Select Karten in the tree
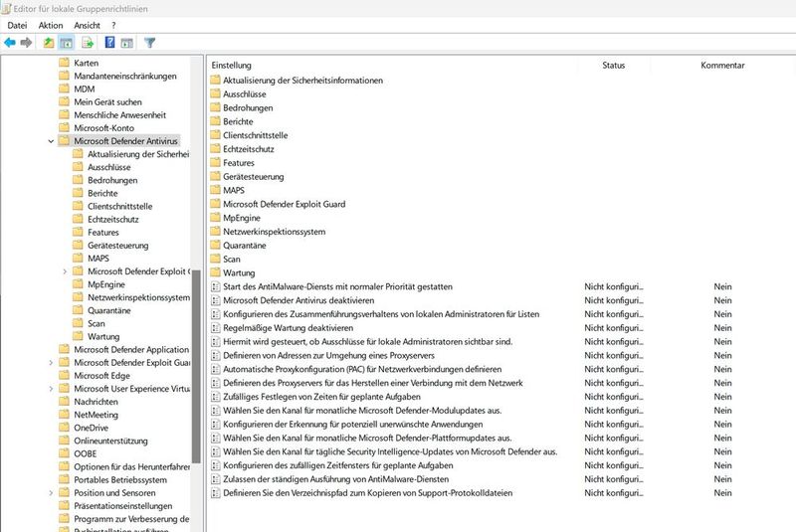Image resolution: width=796 pixels, height=532 pixels. (x=87, y=63)
